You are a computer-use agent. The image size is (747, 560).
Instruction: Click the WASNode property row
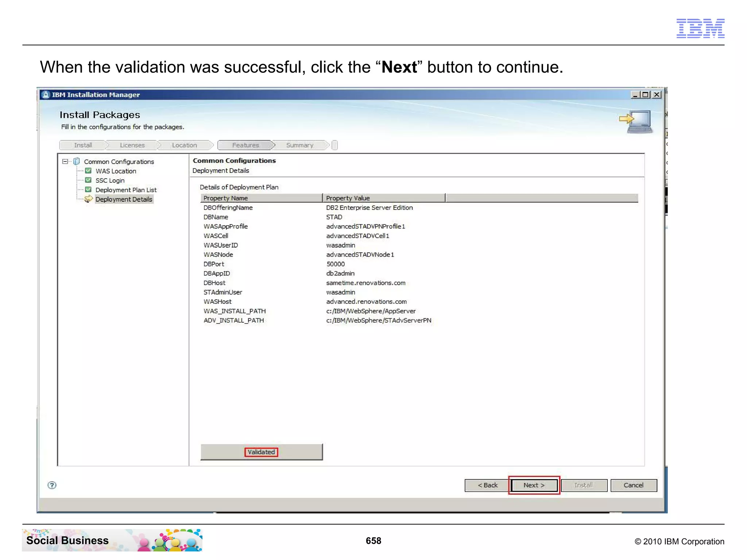[x=419, y=254]
